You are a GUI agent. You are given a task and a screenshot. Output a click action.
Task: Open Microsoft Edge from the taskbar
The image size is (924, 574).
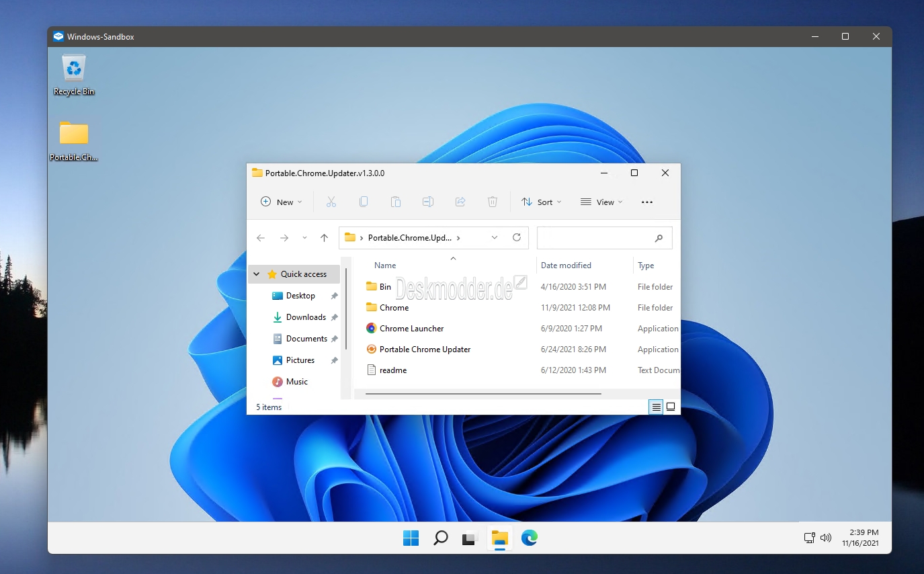(x=530, y=538)
